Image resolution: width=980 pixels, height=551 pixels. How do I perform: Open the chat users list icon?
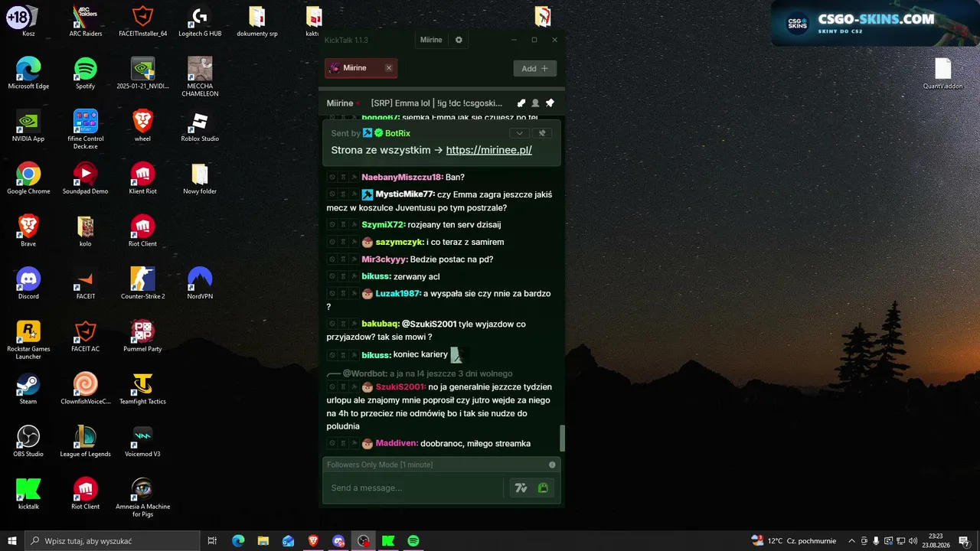point(535,103)
